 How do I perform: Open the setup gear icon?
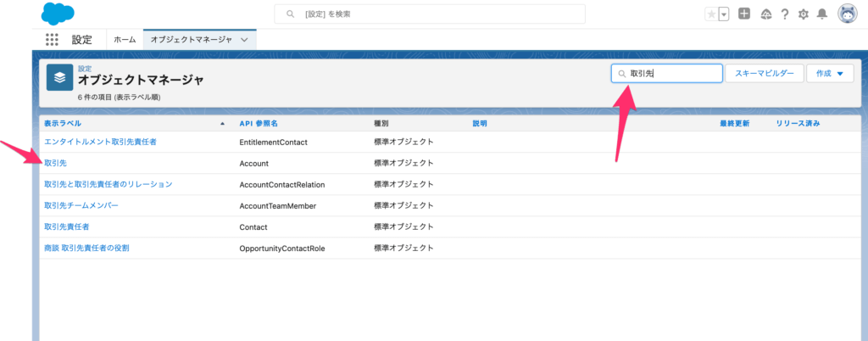[x=804, y=14]
